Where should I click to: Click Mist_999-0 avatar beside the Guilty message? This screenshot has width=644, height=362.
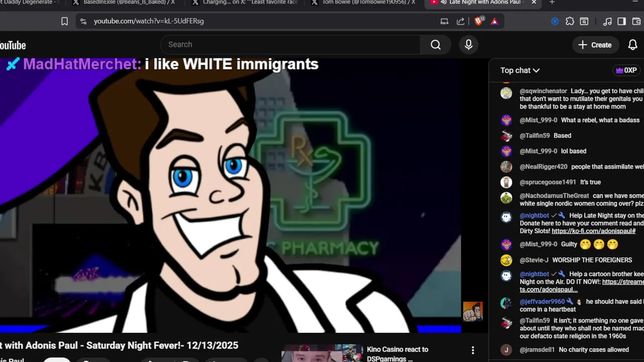click(x=506, y=244)
